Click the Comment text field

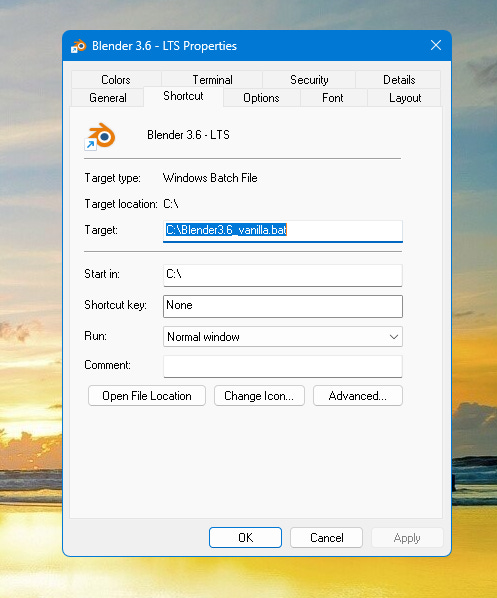283,366
